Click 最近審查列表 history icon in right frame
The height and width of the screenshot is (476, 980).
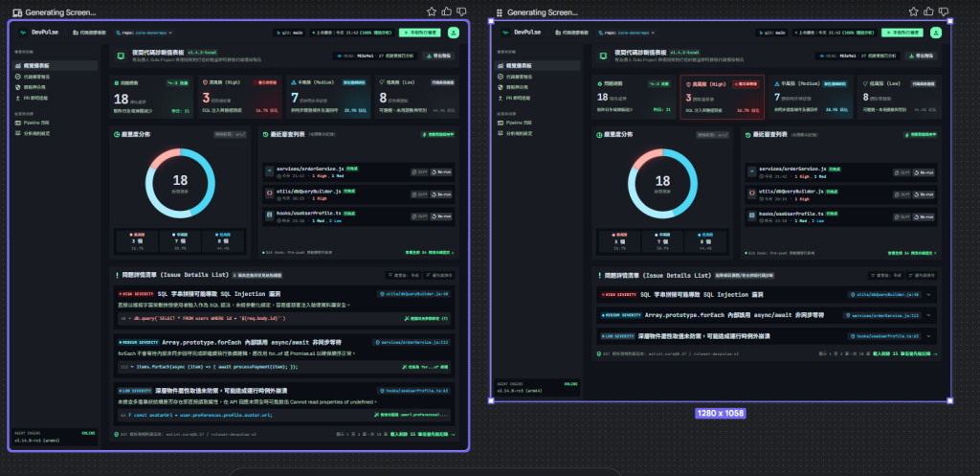748,134
